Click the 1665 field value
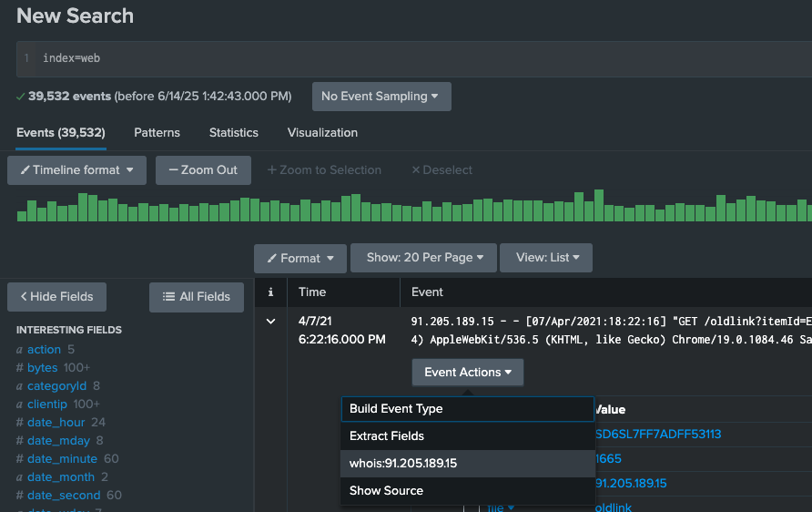Screen dimensions: 812x512 click(608, 458)
